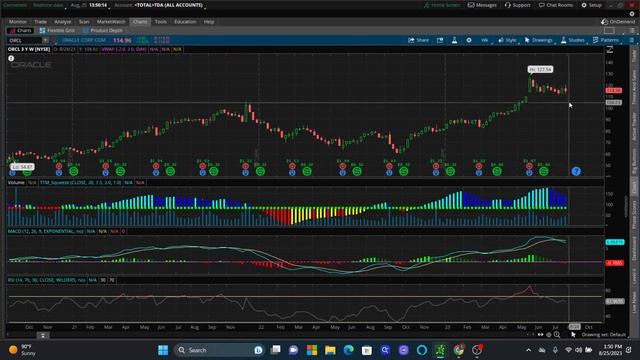Click the pointer cursor icon at bottom
The width and height of the screenshot is (640, 360).
point(573,335)
